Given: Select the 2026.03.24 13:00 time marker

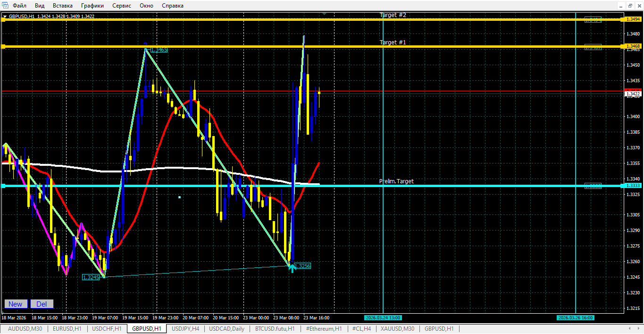Looking at the screenshot, I should click(383, 317).
